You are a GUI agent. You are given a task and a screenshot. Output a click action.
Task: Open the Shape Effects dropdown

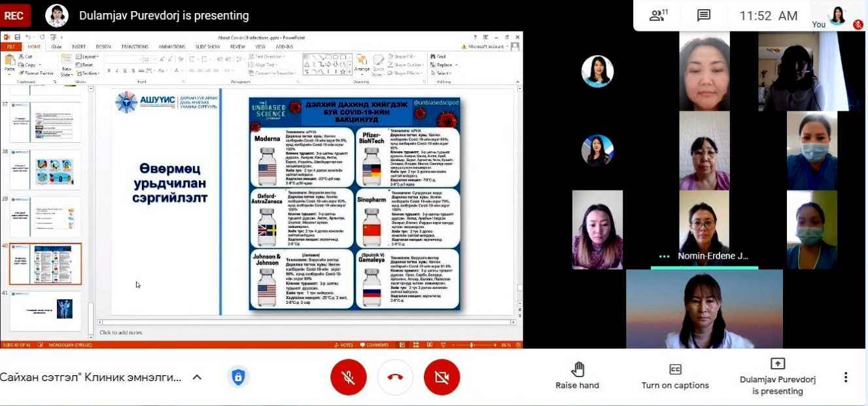406,73
